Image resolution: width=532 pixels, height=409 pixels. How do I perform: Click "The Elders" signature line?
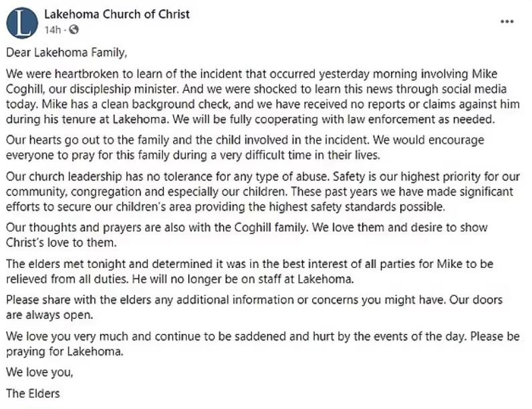point(33,394)
